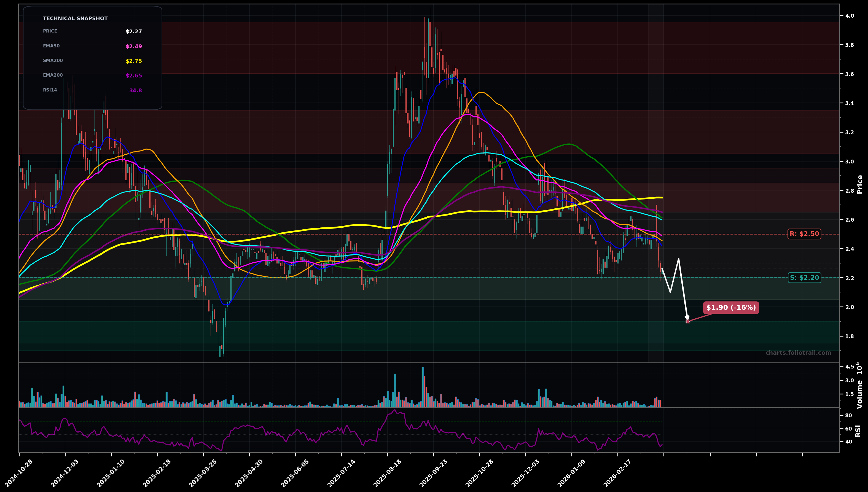Select the EMA50 value $2.49
The image size is (868, 492).
[133, 46]
